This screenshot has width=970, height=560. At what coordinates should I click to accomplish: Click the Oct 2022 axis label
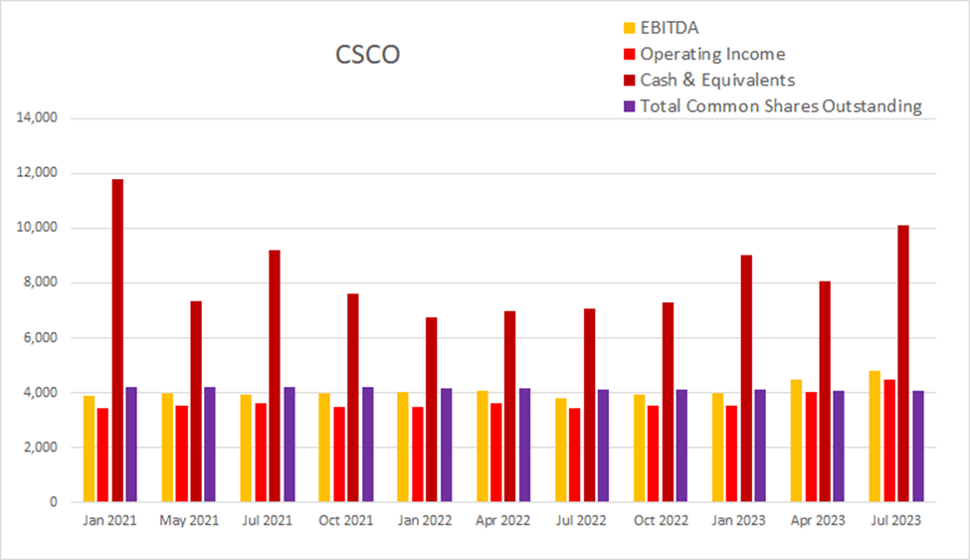point(660,520)
